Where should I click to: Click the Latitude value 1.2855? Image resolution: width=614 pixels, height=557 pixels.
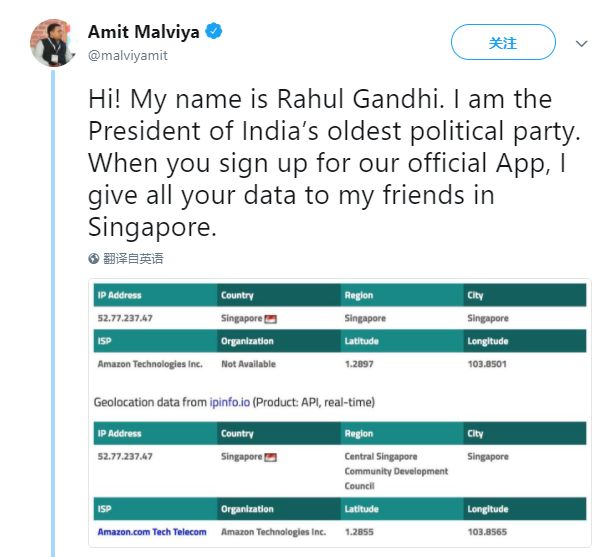(360, 532)
